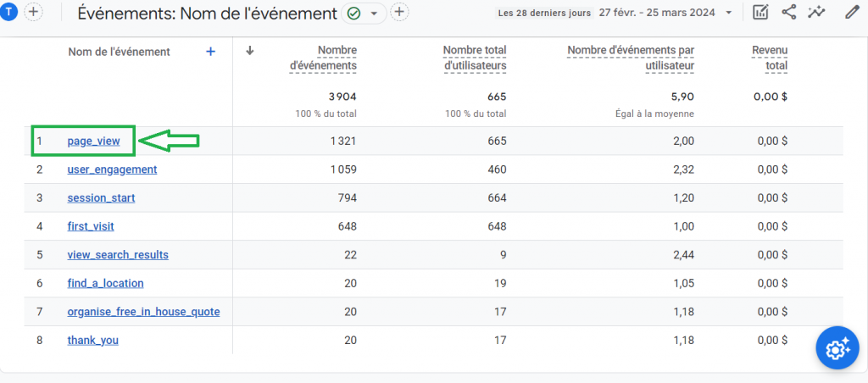This screenshot has height=383, width=868.
Task: Add a dimension with the blue plus icon
Action: click(210, 52)
